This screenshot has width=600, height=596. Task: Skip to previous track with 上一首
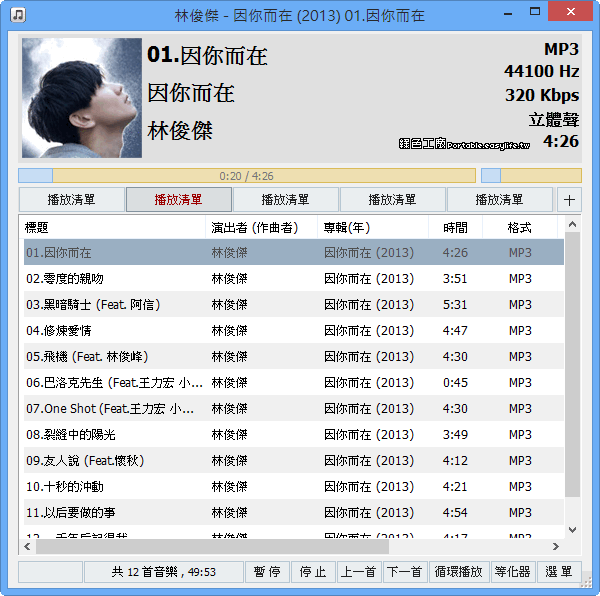click(358, 572)
